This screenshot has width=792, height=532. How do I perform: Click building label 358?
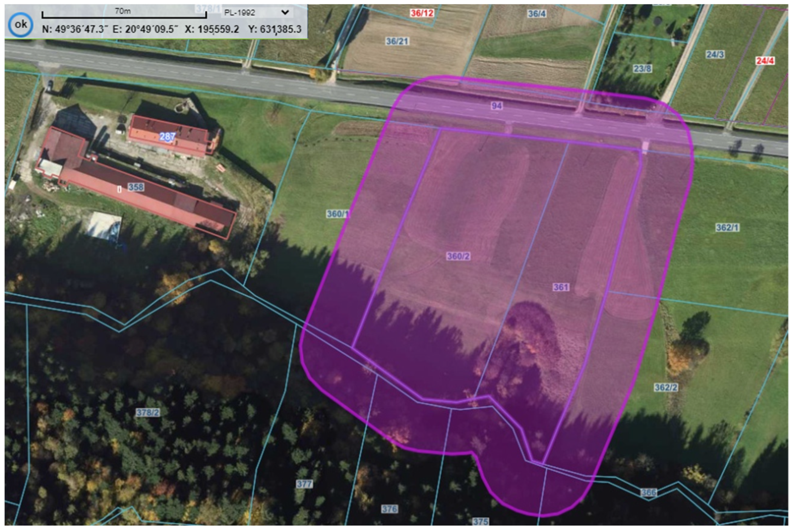pyautogui.click(x=136, y=187)
